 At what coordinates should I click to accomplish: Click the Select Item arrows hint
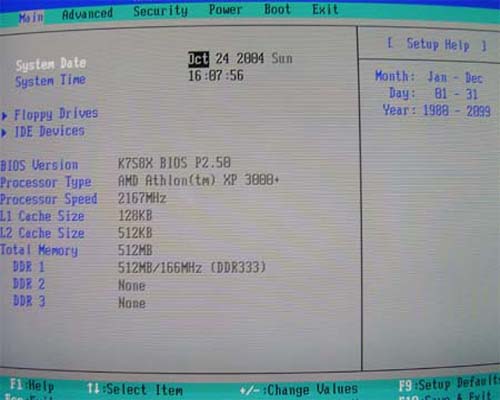pyautogui.click(x=135, y=389)
